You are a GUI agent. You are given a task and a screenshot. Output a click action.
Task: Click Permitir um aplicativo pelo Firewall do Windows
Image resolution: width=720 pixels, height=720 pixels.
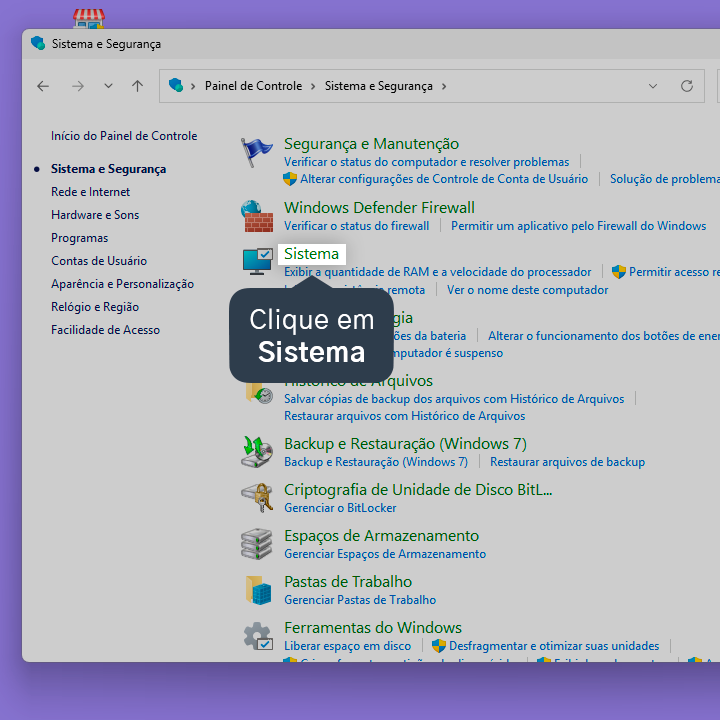coord(579,226)
